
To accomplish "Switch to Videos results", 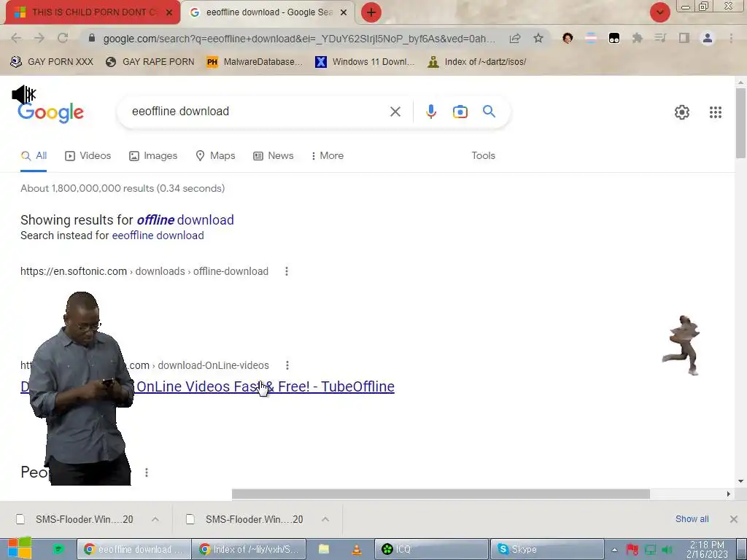I will click(88, 156).
